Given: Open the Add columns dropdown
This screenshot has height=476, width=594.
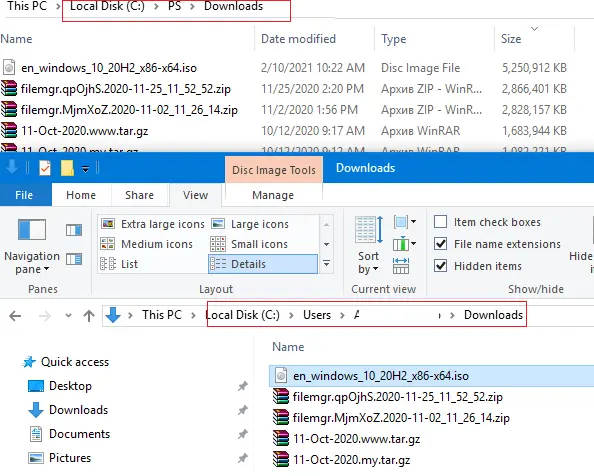Looking at the screenshot, I should point(405,243).
